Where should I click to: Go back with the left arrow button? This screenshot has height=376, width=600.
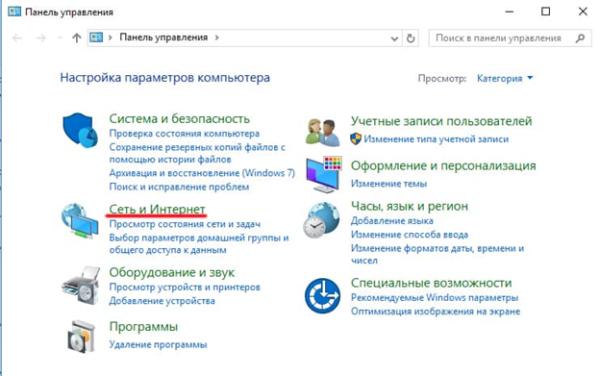[17, 38]
